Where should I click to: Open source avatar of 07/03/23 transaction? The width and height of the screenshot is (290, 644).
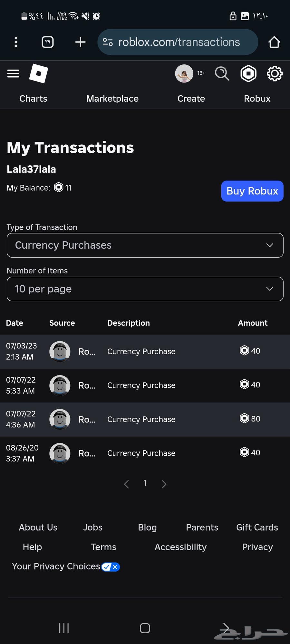(60, 351)
